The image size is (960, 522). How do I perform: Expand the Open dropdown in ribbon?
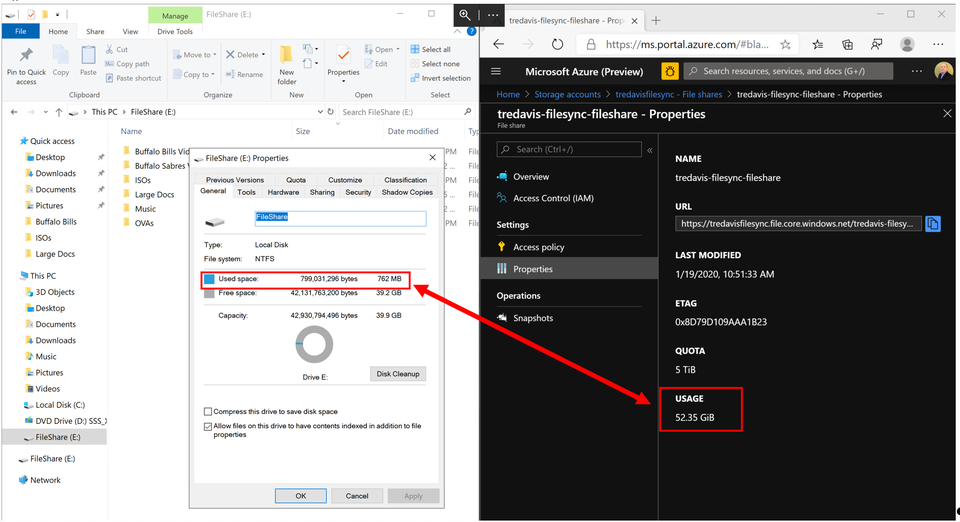398,50
